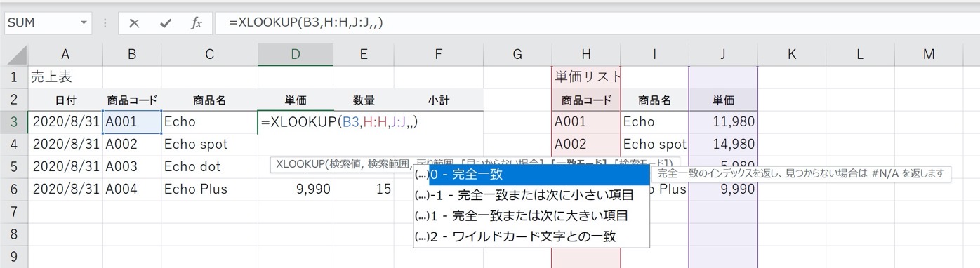This screenshot has width=980, height=268.
Task: Select row 9 header
Action: pos(14,256)
